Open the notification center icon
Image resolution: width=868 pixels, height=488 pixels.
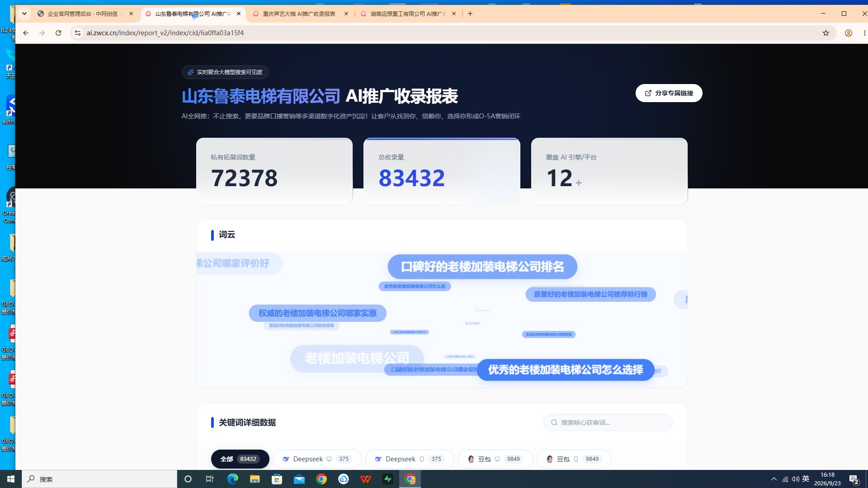(x=854, y=479)
